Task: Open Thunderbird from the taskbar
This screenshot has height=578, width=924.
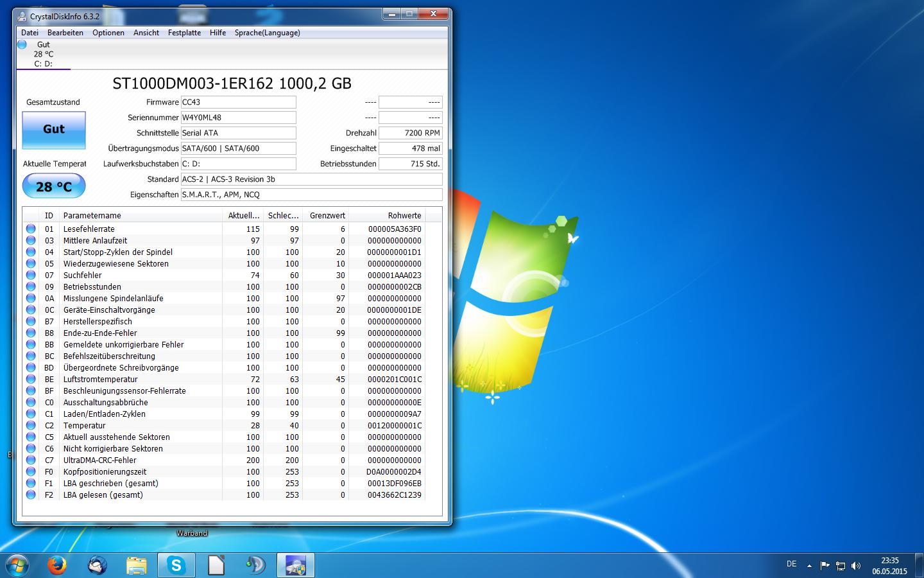Action: click(x=97, y=565)
